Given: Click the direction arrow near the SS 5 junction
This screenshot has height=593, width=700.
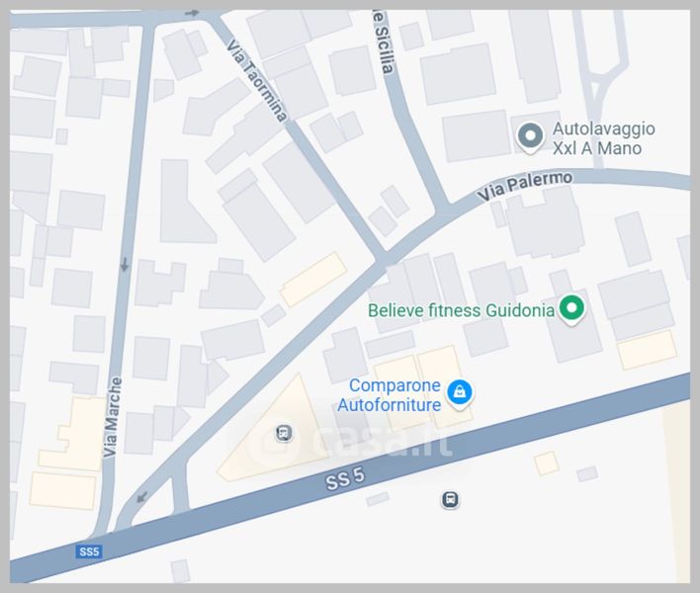Looking at the screenshot, I should [x=142, y=496].
